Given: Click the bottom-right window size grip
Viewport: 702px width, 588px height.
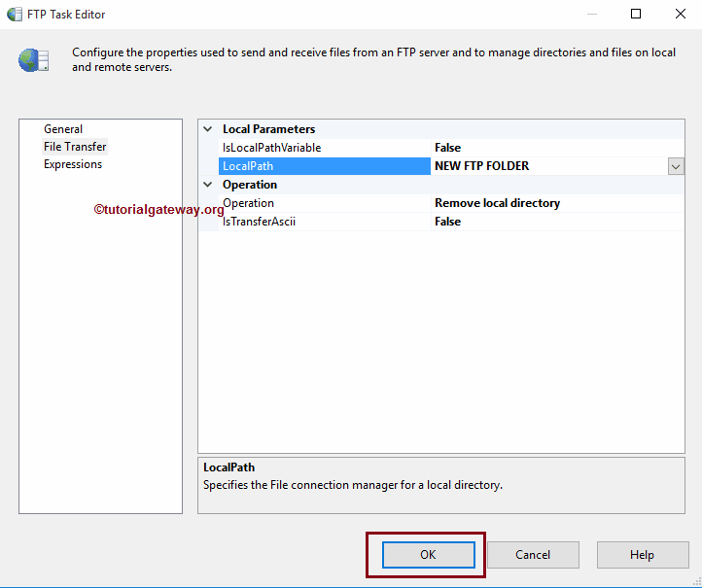Looking at the screenshot, I should tap(696, 582).
